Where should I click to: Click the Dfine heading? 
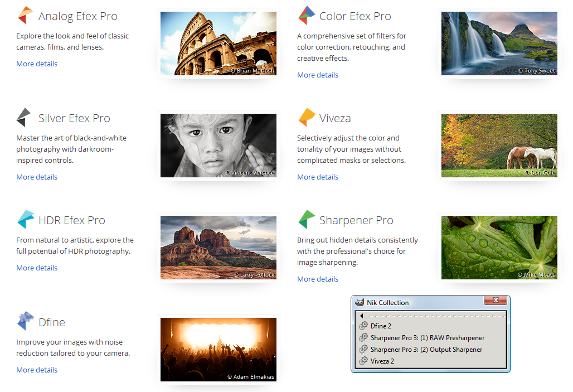coord(52,322)
